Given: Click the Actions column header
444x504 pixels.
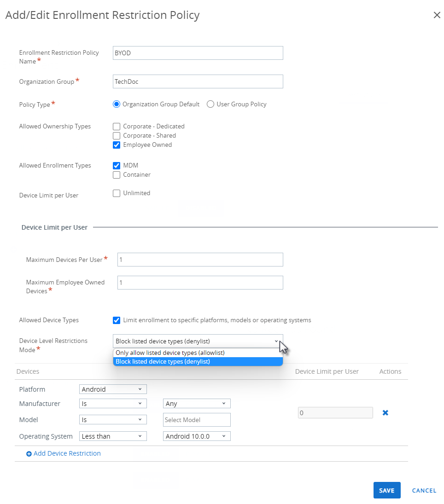Looking at the screenshot, I should click(x=390, y=371).
